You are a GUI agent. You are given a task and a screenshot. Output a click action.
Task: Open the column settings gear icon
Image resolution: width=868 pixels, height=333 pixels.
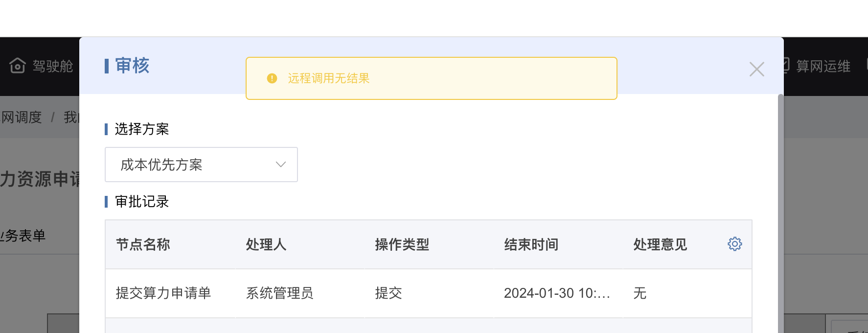click(x=734, y=244)
